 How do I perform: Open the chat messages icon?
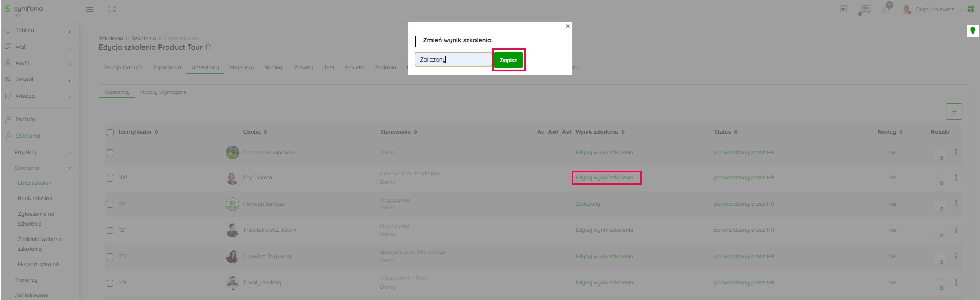864,9
